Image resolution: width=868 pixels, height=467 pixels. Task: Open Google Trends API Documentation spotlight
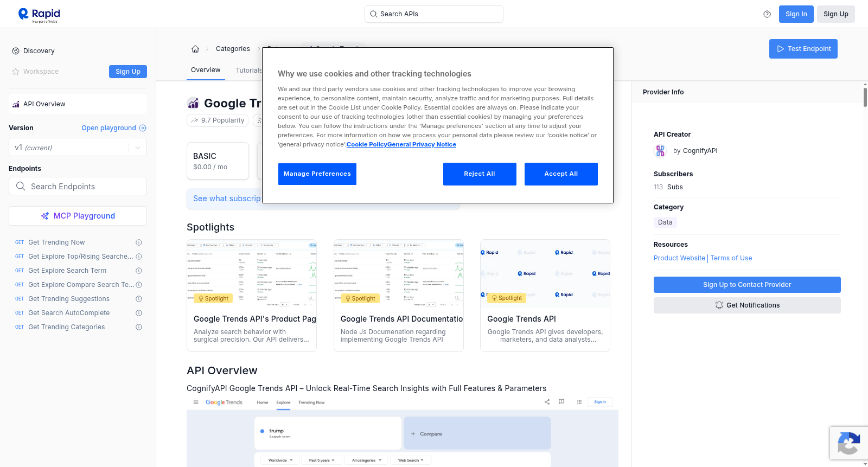pos(399,296)
